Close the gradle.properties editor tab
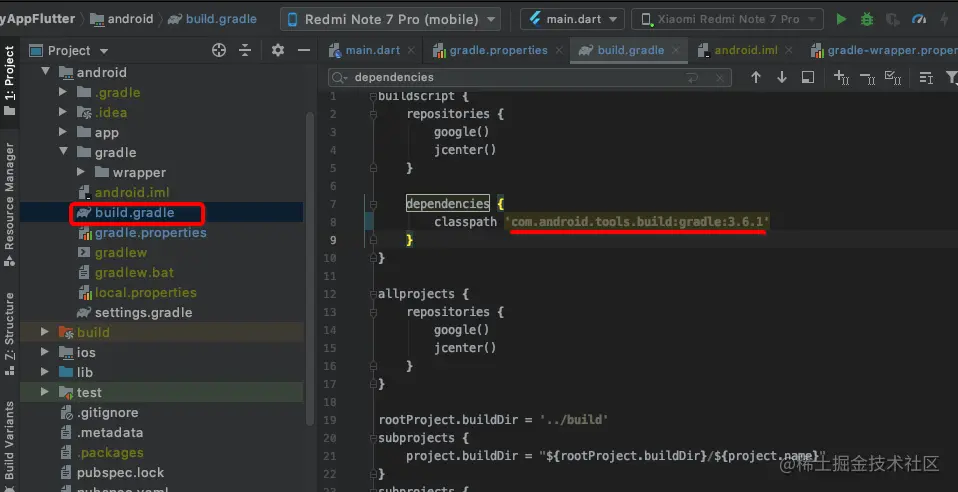The image size is (958, 492). (558, 50)
